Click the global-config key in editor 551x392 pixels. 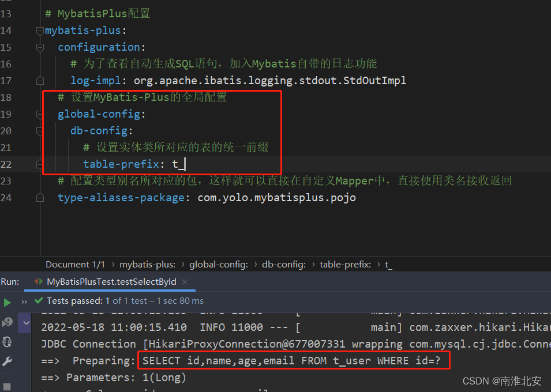(99, 114)
